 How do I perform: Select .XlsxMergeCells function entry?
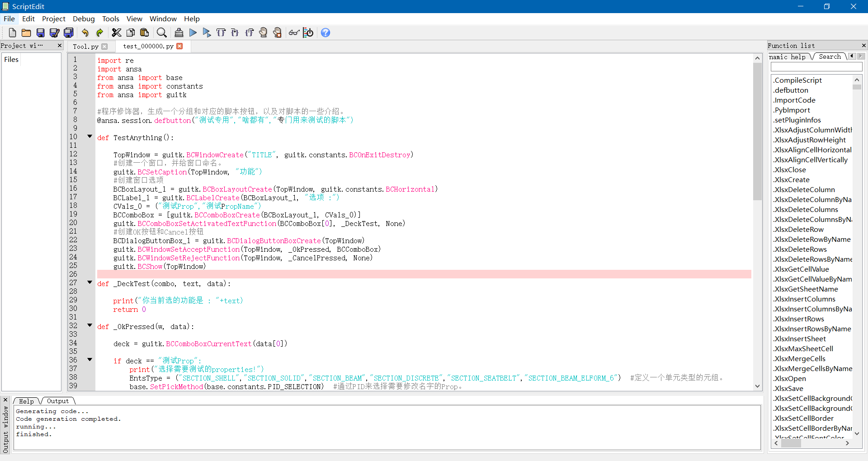799,358
